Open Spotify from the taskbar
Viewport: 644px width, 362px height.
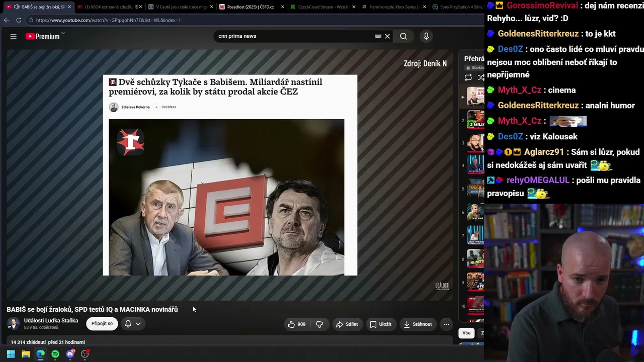55,354
